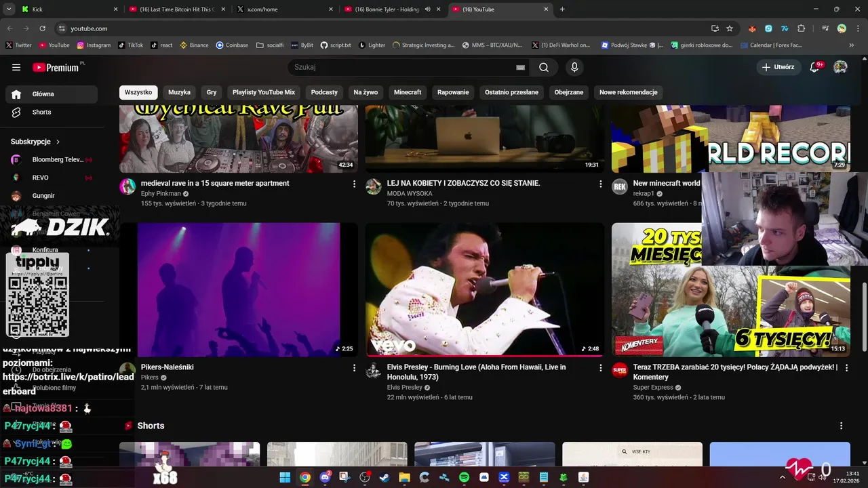
Task: Open the Ephy Pinkman channel avatar
Action: pyautogui.click(x=127, y=187)
